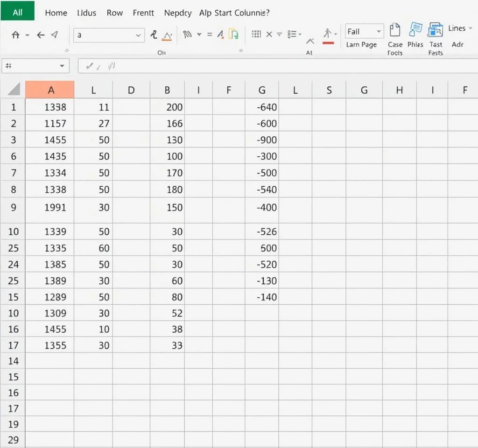Open the Home ribbon tab

click(56, 13)
